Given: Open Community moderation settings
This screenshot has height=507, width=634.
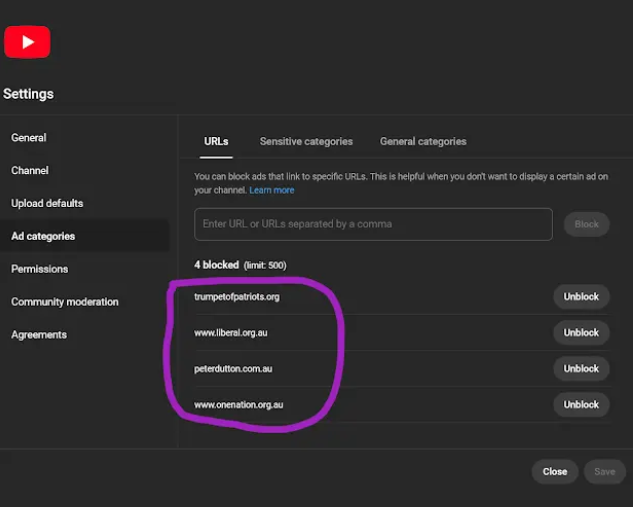Looking at the screenshot, I should [x=65, y=302].
